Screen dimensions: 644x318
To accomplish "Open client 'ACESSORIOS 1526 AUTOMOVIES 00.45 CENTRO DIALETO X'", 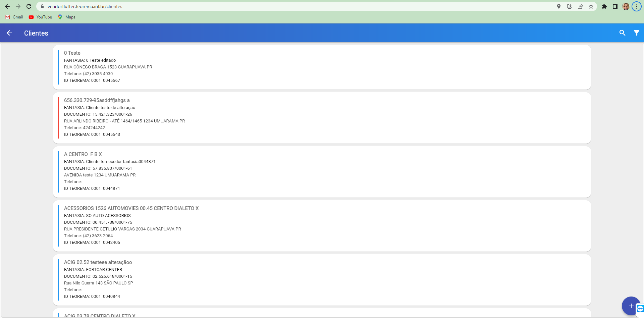I will click(x=322, y=226).
